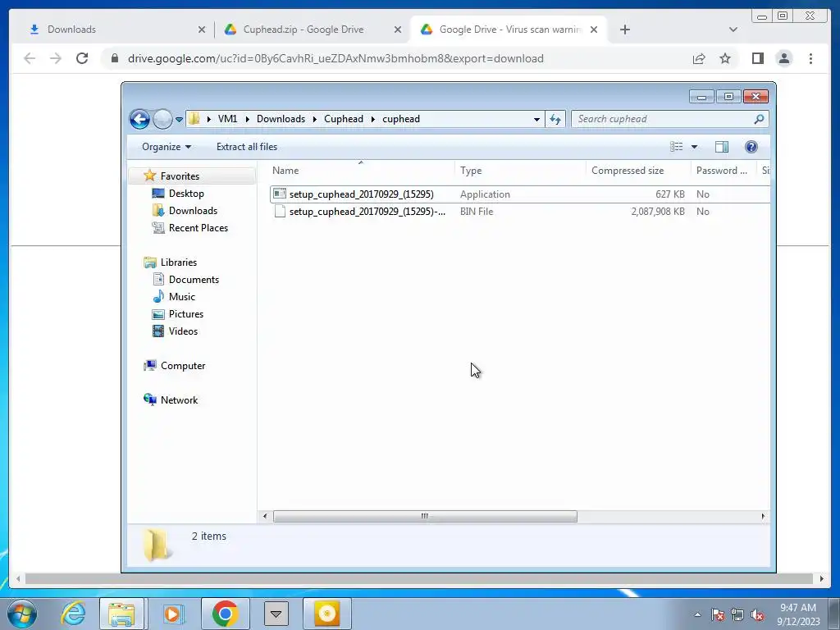Click Extract all files
840x630 pixels.
pyautogui.click(x=247, y=147)
